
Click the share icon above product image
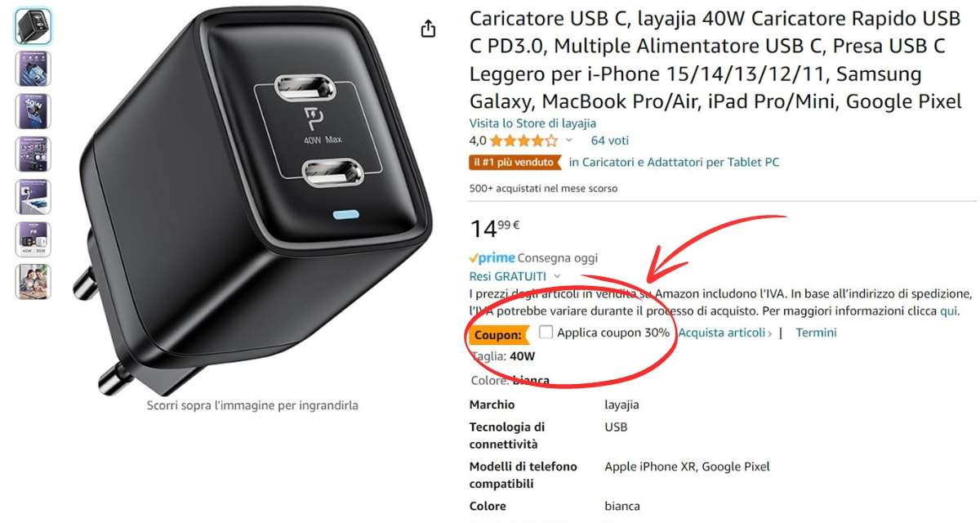428,29
